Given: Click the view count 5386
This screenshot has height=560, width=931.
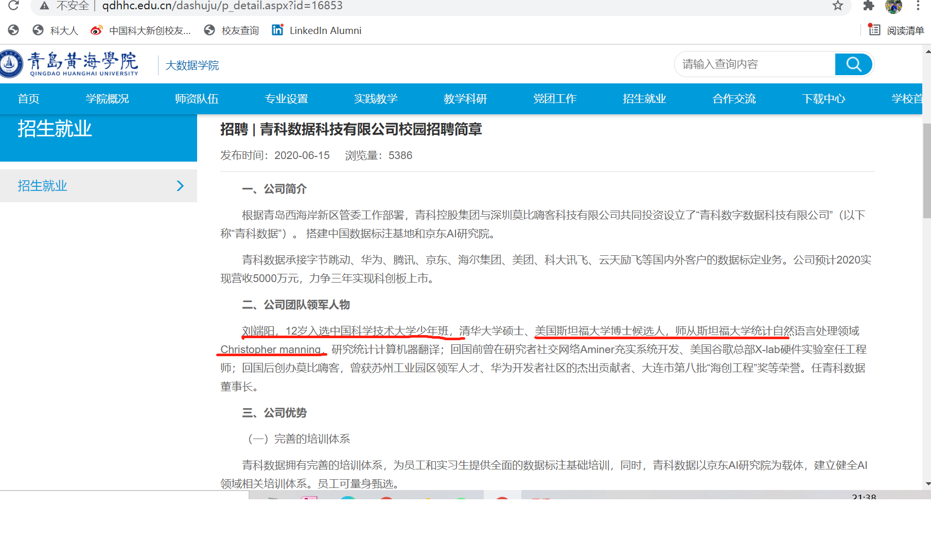Looking at the screenshot, I should [x=400, y=155].
